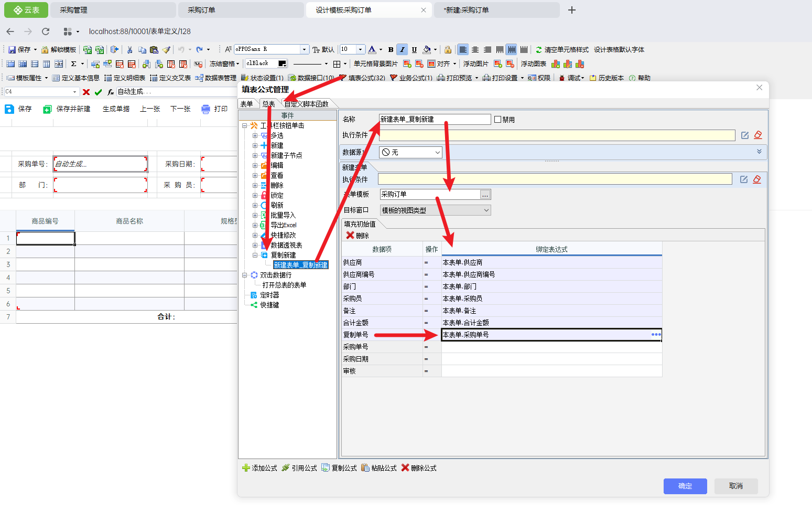Click the paste clipboard icon in toolbar
Viewport: 812px width, 522px height.
coord(154,50)
